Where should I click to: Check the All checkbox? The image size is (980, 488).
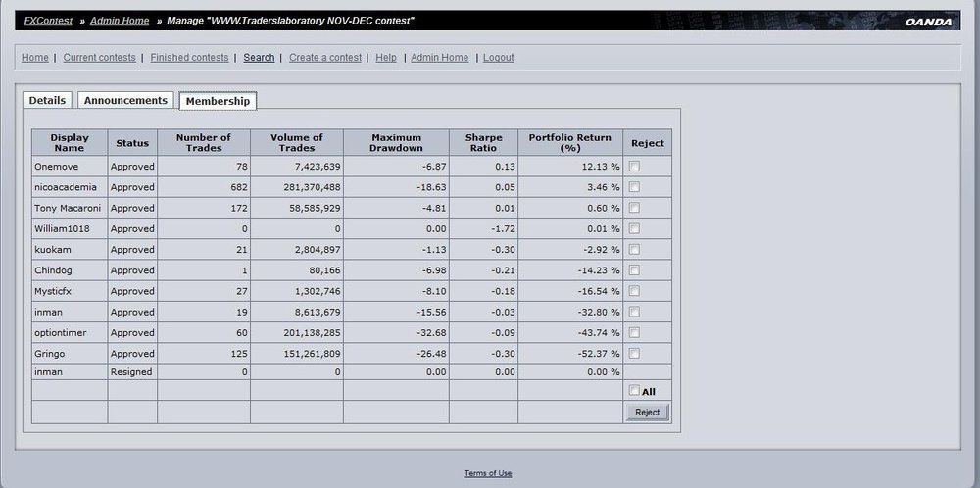pyautogui.click(x=634, y=391)
